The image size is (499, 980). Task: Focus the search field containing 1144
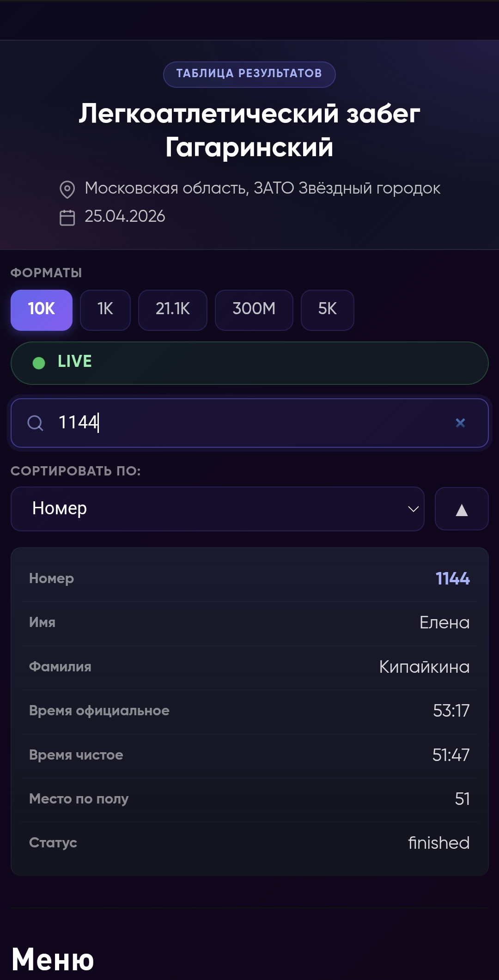tap(249, 423)
